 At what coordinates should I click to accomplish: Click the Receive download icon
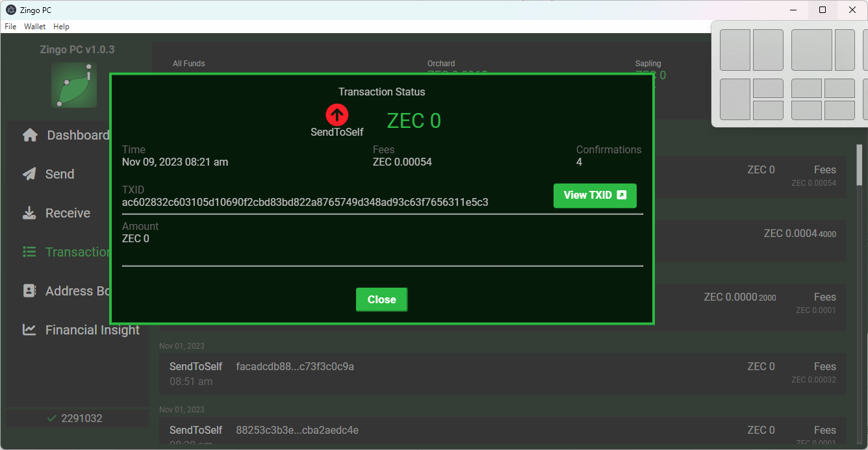tap(29, 212)
